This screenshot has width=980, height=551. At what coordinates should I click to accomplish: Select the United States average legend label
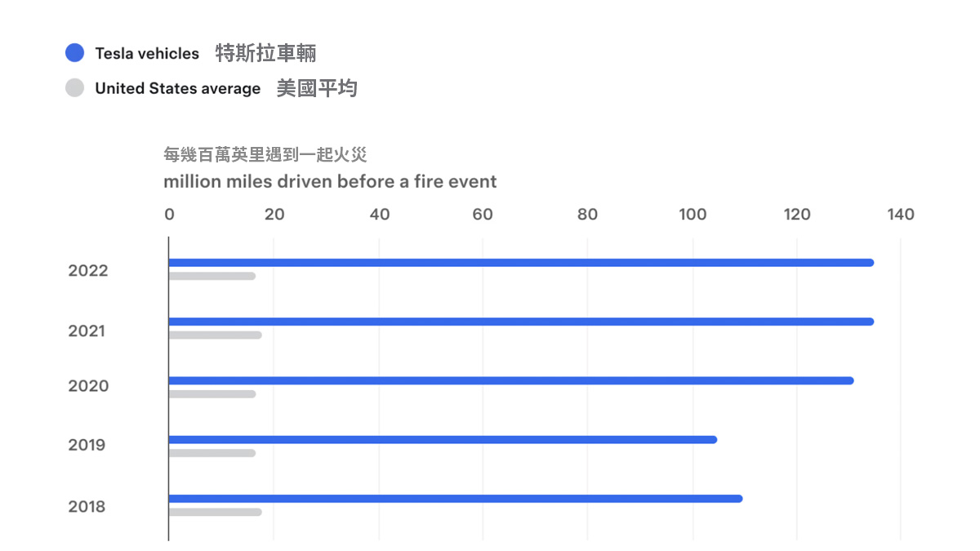coord(178,88)
